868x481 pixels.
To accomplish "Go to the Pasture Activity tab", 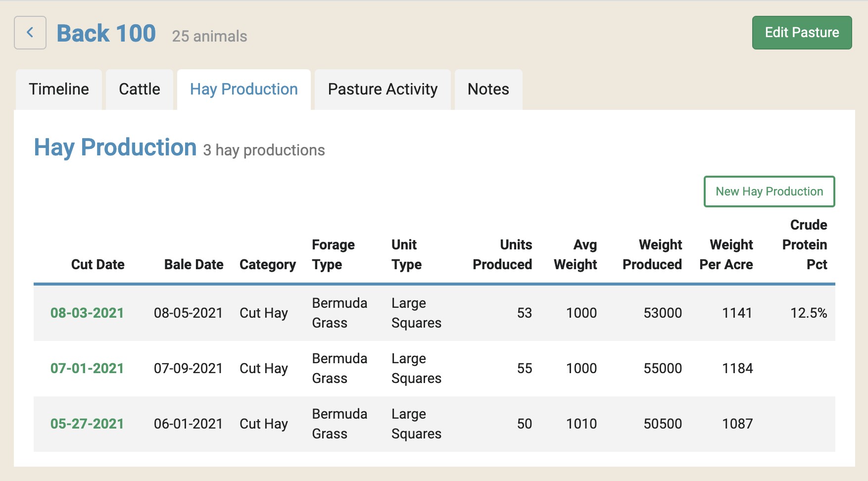I will (383, 90).
